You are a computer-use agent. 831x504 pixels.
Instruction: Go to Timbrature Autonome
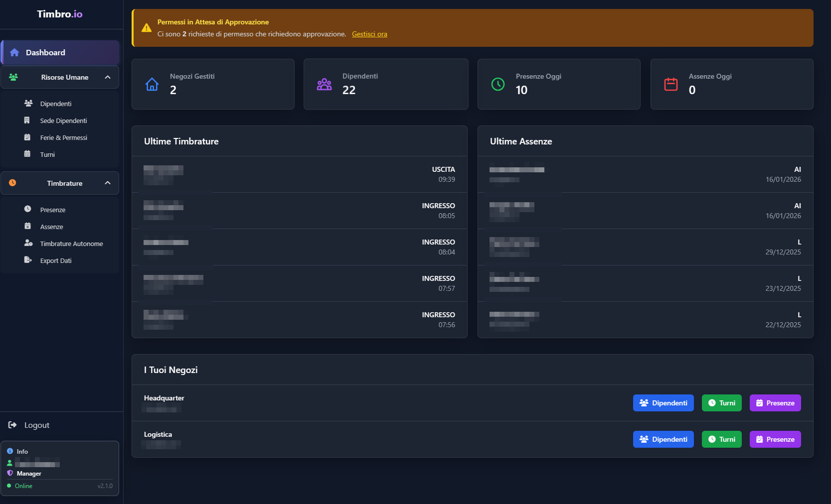click(71, 244)
